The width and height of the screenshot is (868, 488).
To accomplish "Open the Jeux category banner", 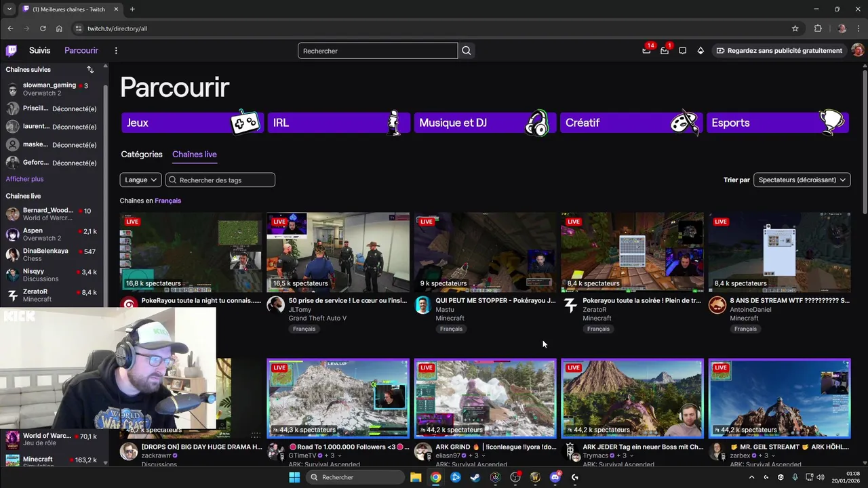I will (x=191, y=123).
